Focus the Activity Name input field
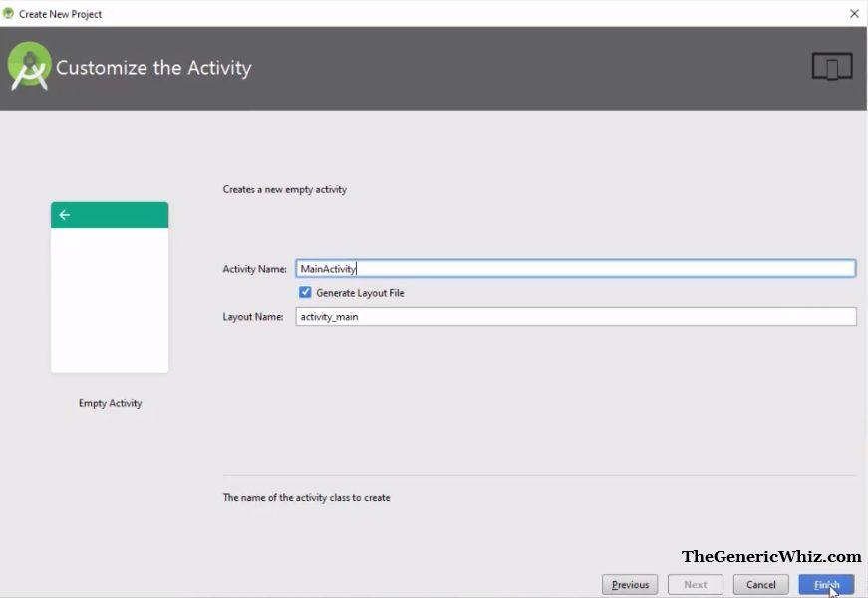The width and height of the screenshot is (868, 598). pos(576,269)
